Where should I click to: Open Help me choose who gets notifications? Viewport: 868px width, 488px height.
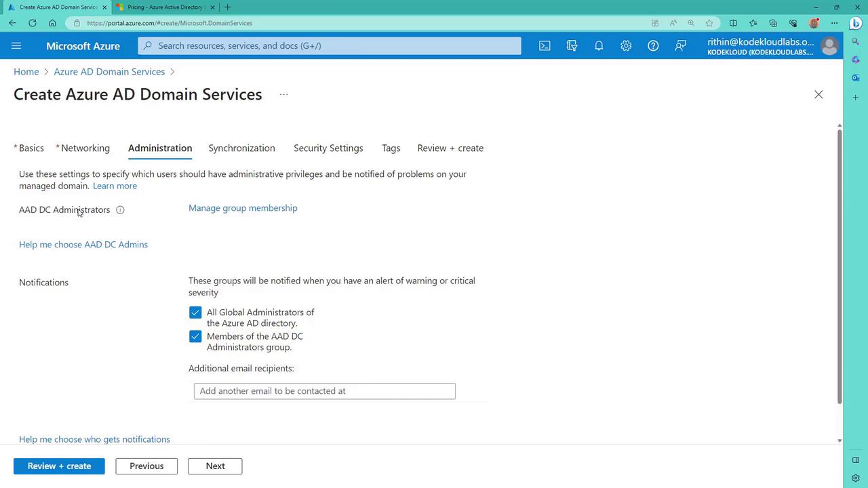point(94,439)
